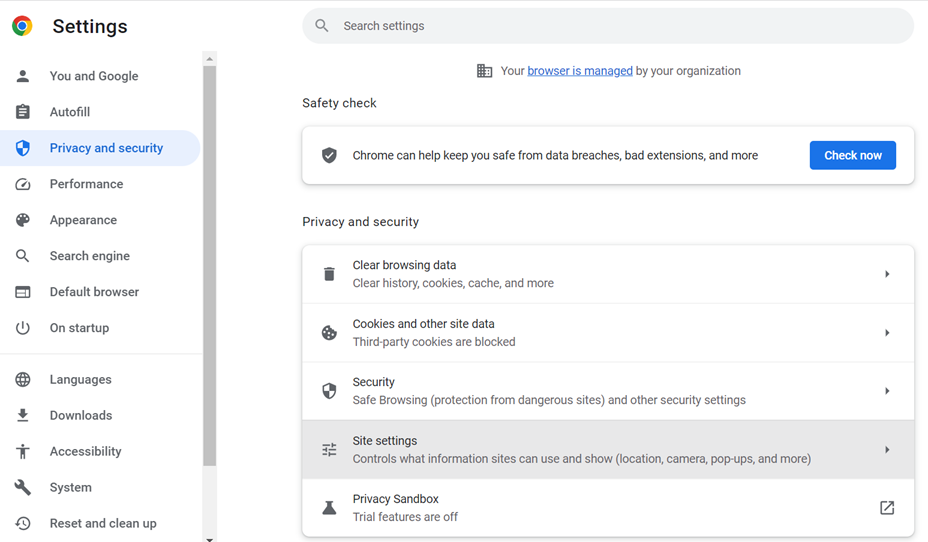Click the System wrench icon
The image size is (928, 542).
coord(23,488)
